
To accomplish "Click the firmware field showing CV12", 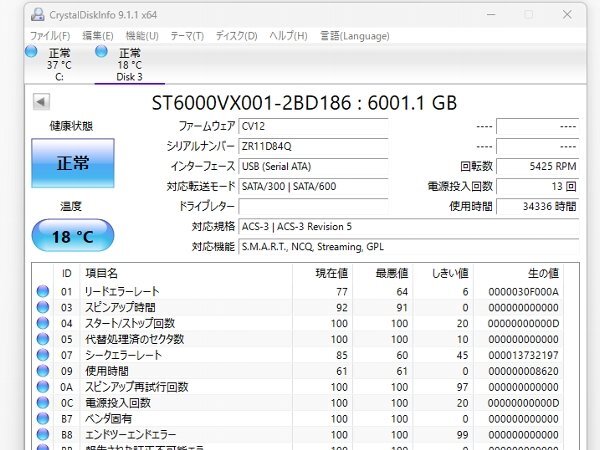I will click(313, 126).
